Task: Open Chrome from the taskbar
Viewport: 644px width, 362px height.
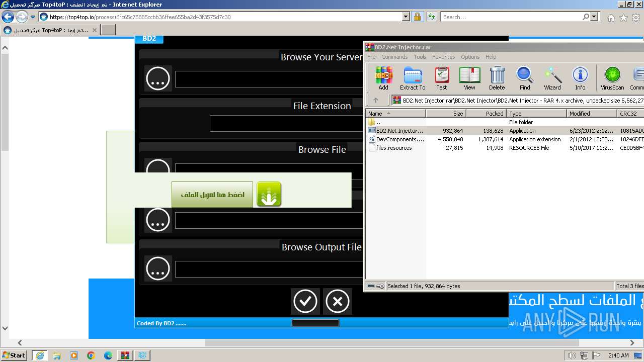Action: pyautogui.click(x=91, y=355)
